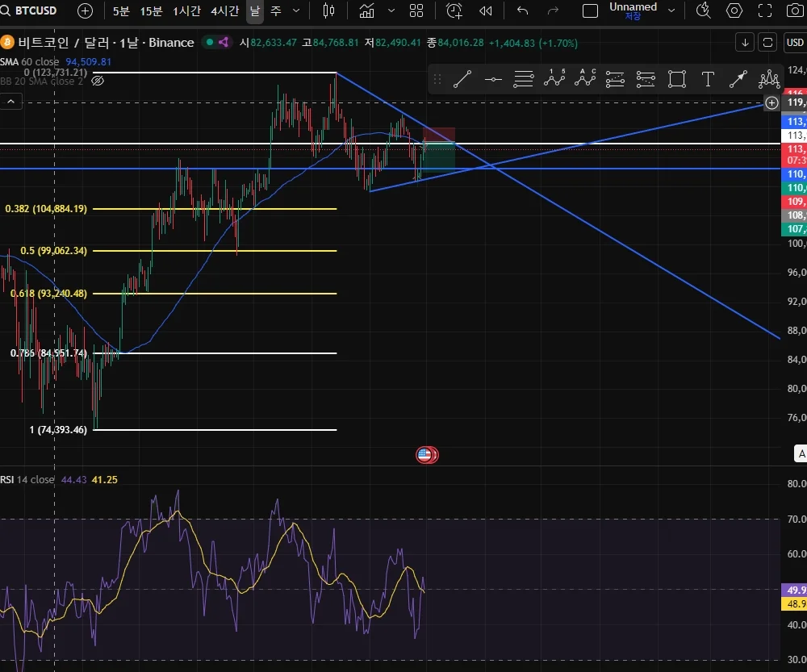The image size is (807, 672).
Task: Switch to the 4시간 timeframe
Action: (x=225, y=10)
